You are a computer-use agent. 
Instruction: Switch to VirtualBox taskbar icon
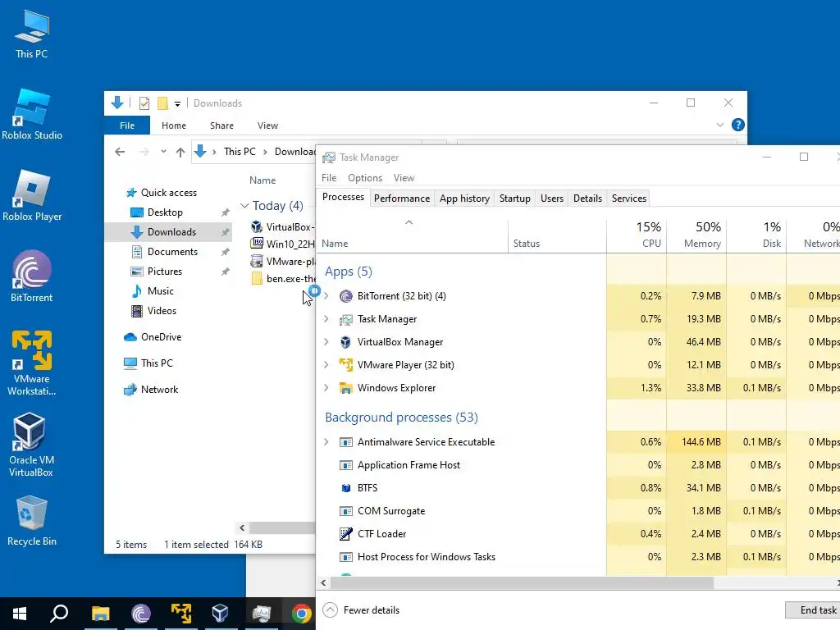pos(220,614)
